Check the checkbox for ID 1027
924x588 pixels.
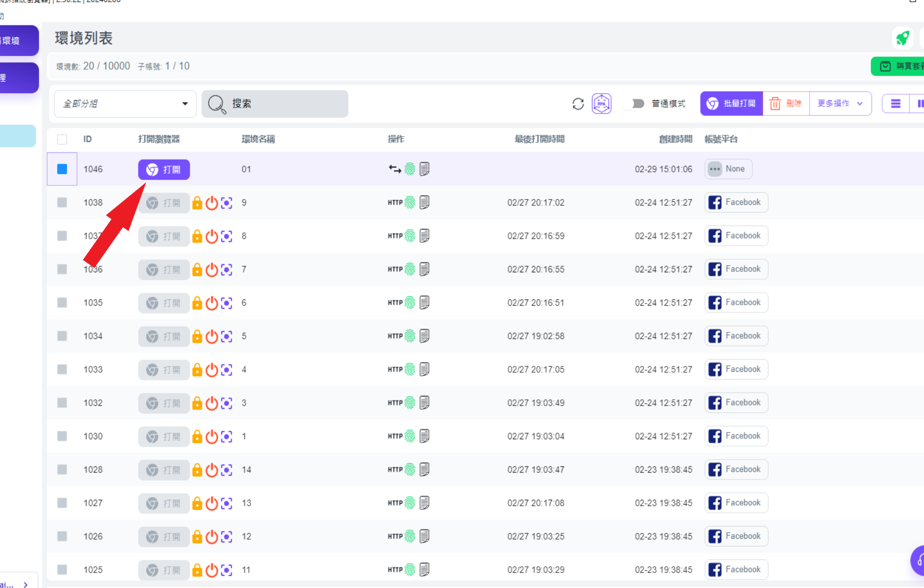(x=62, y=503)
